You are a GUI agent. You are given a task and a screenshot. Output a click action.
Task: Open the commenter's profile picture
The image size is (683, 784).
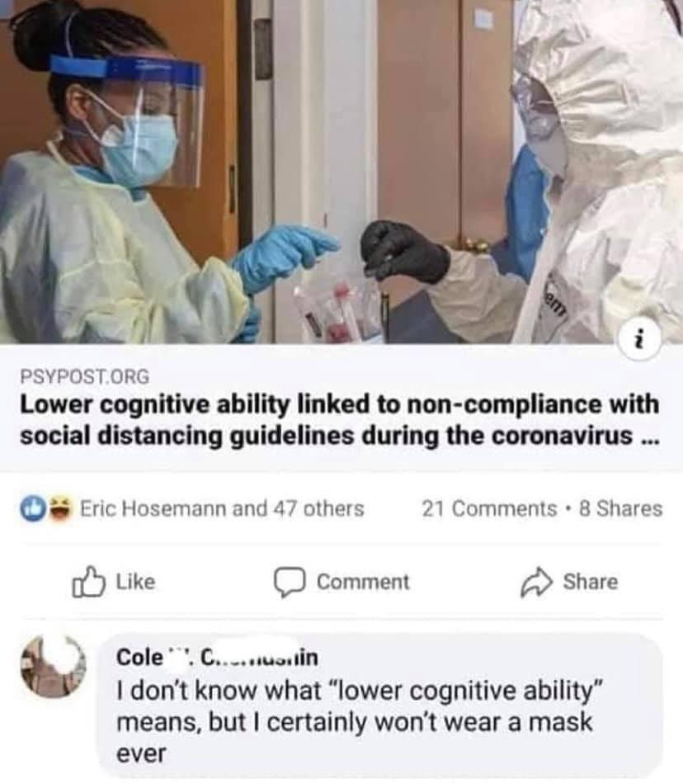[53, 667]
